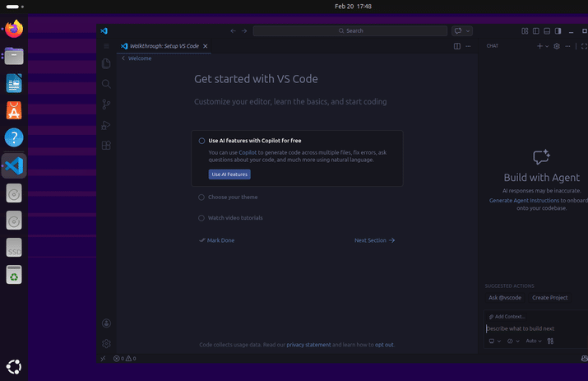Open the Customize Layout icon
The height and width of the screenshot is (381, 588).
tap(525, 30)
